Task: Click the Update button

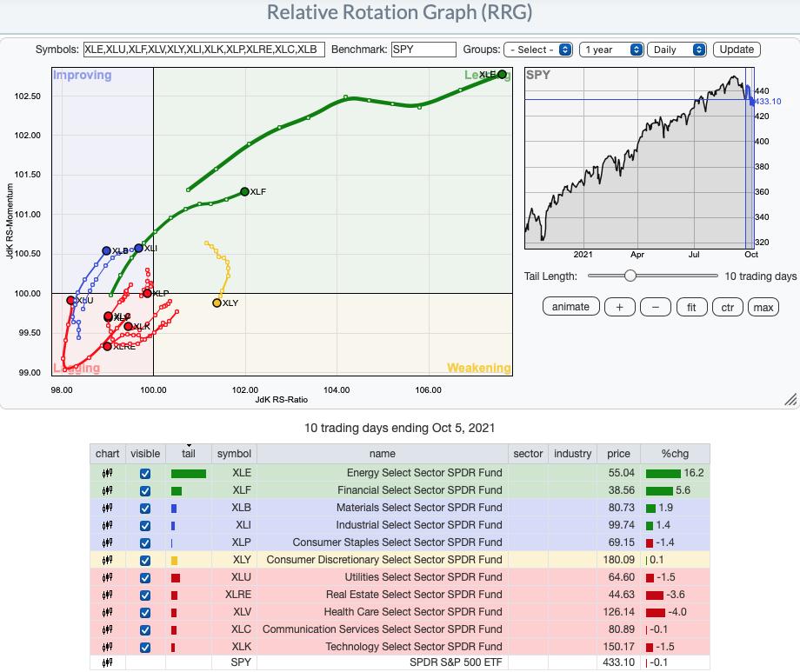Action: pyautogui.click(x=737, y=50)
